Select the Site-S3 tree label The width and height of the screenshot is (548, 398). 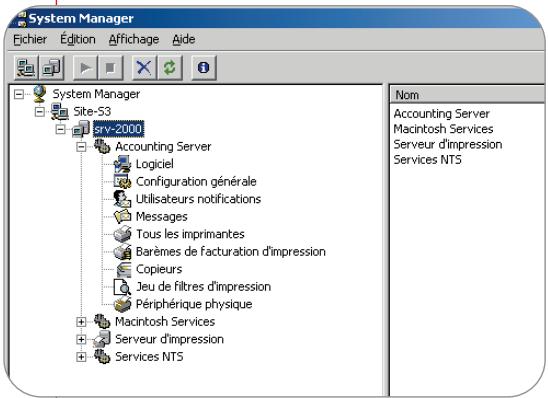point(92,111)
